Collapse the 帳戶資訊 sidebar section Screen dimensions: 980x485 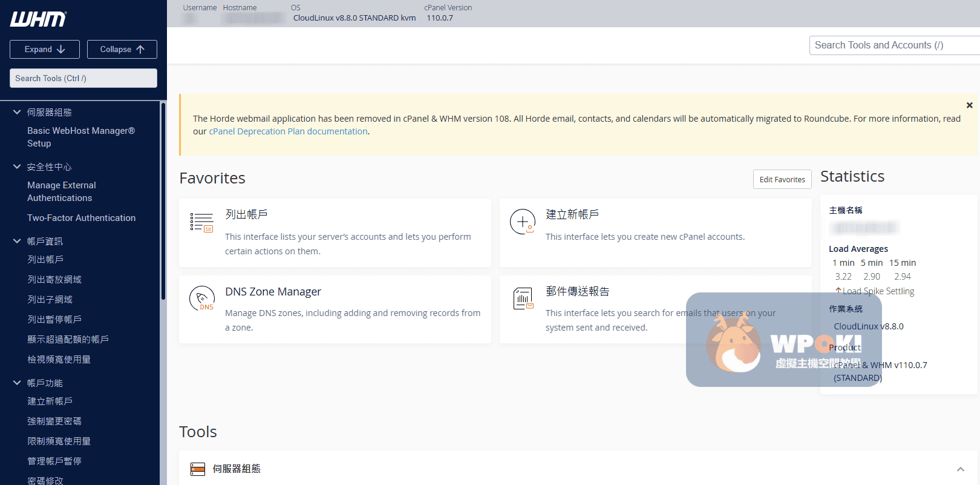[17, 241]
